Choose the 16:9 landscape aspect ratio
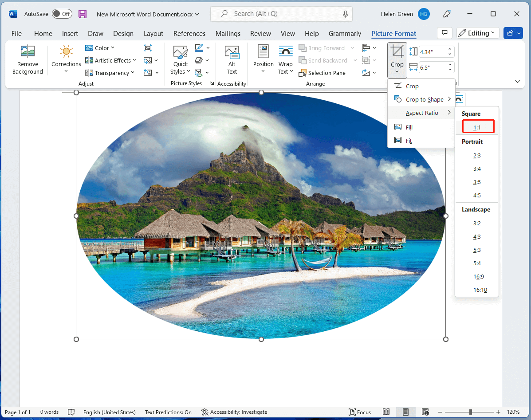Screen dimensions: 531x420 click(x=479, y=276)
